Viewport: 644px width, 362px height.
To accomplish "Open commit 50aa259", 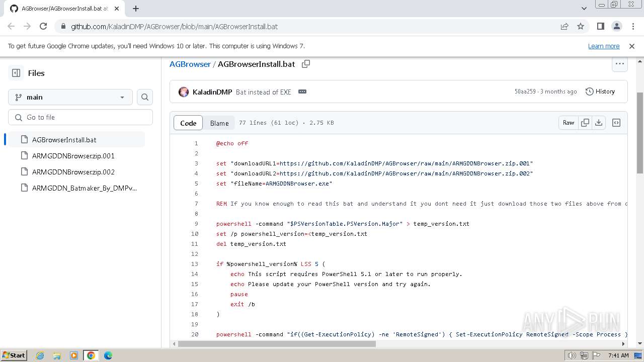I will (525, 92).
